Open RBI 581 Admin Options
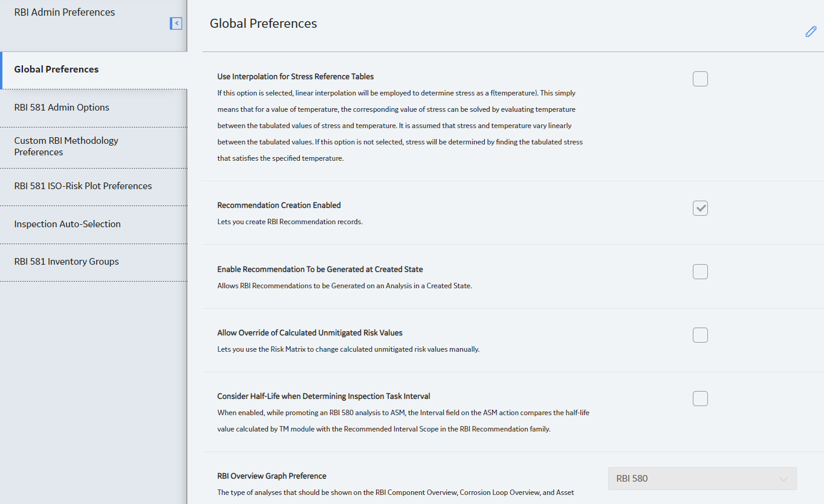 94,108
